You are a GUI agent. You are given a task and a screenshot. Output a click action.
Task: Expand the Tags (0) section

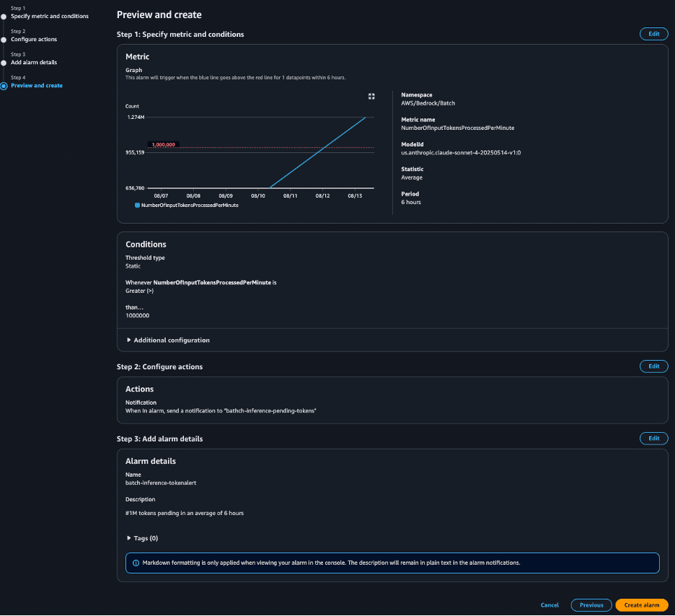[143, 537]
